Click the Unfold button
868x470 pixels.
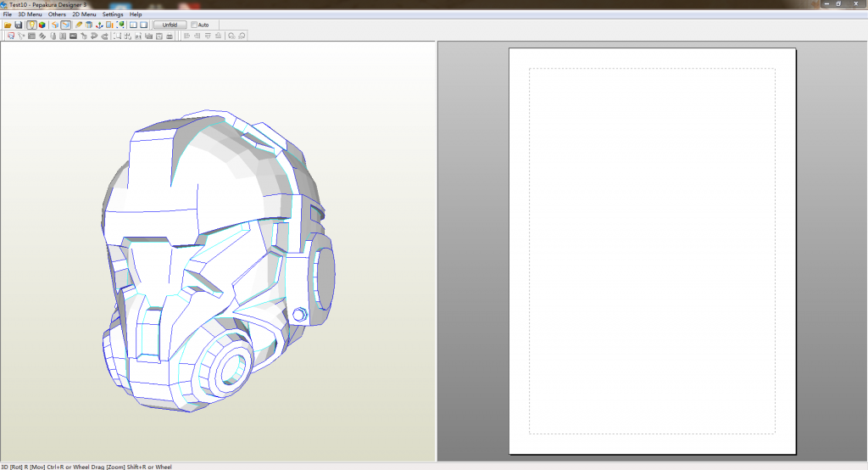pos(170,25)
